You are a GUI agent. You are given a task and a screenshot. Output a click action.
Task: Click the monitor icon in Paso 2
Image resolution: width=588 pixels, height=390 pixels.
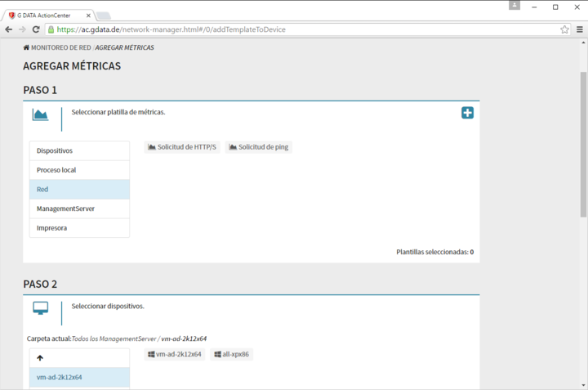tap(40, 308)
